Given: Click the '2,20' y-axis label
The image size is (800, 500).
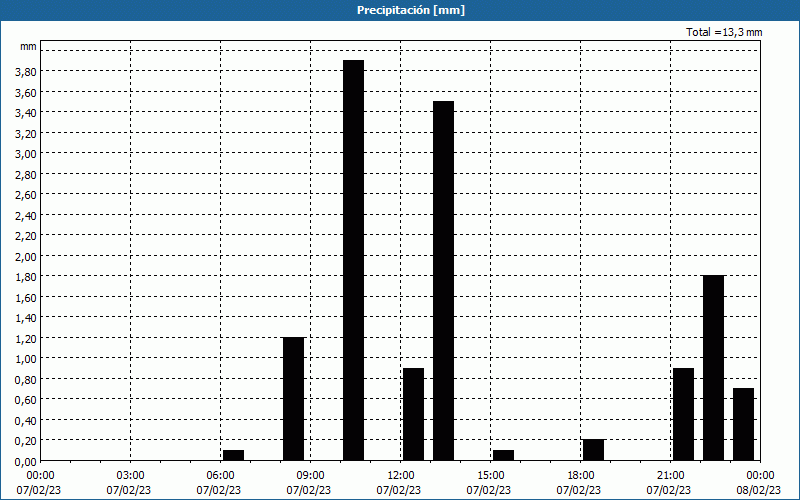Looking at the screenshot, I should click(x=26, y=236).
